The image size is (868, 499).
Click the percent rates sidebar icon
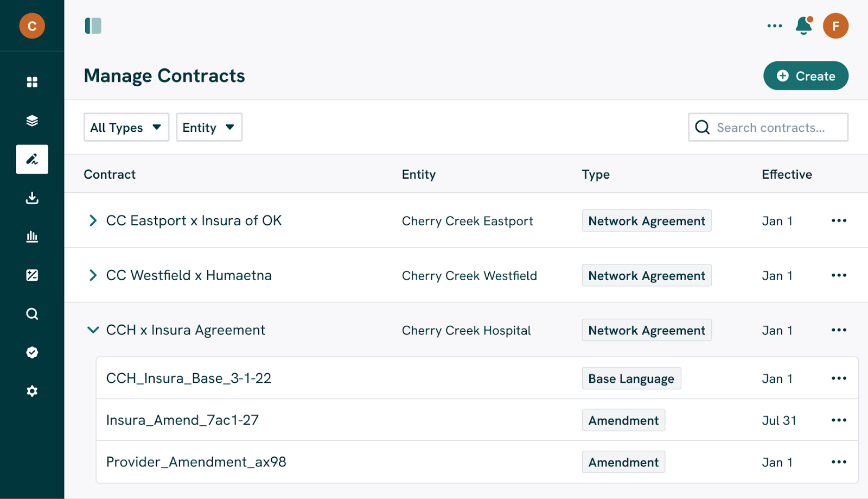click(32, 275)
